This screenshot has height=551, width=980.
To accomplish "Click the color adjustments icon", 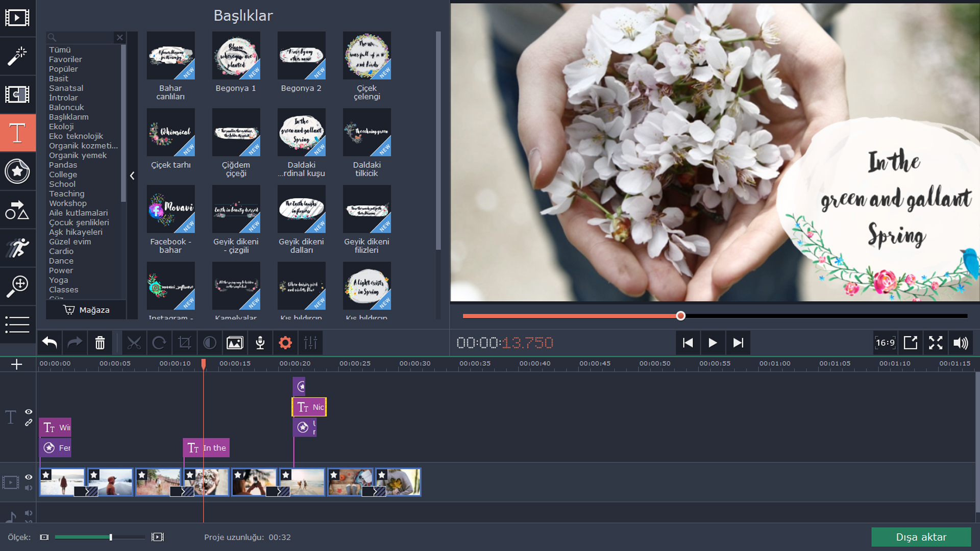I will (210, 343).
